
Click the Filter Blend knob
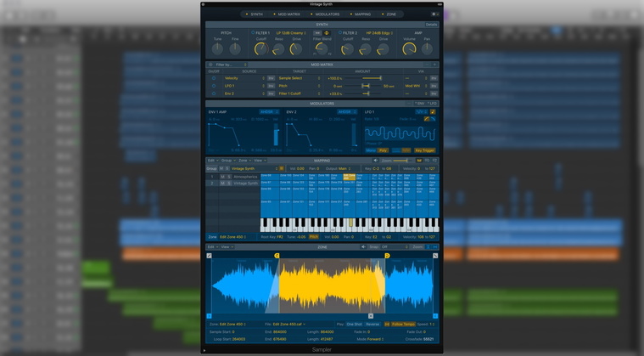(322, 48)
